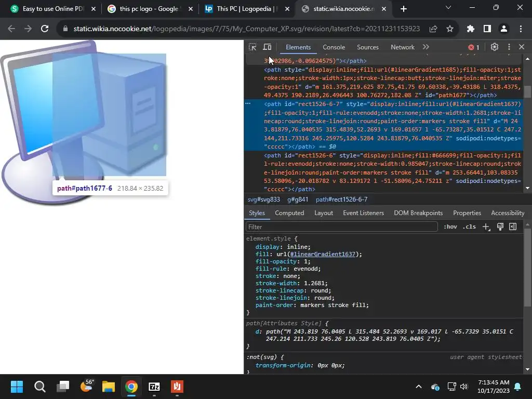Viewport: 532px width, 399px height.
Task: Reload the page
Action: 45,29
